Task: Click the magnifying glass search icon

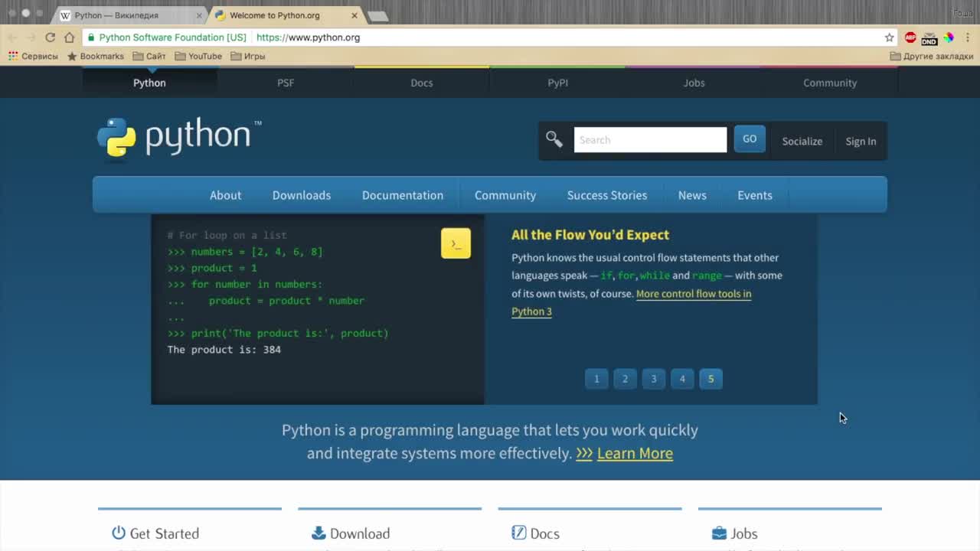Action: coord(554,139)
